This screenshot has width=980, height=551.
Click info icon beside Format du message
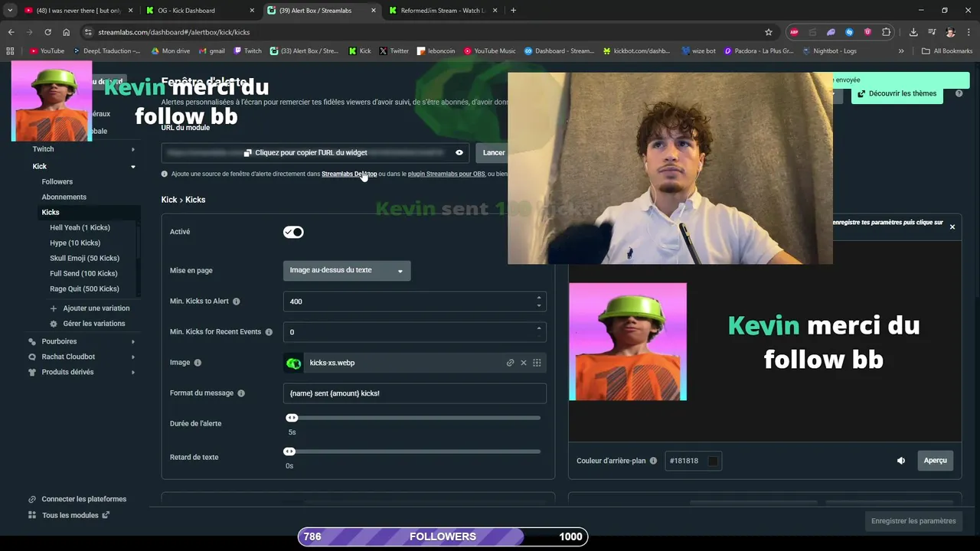pyautogui.click(x=241, y=393)
